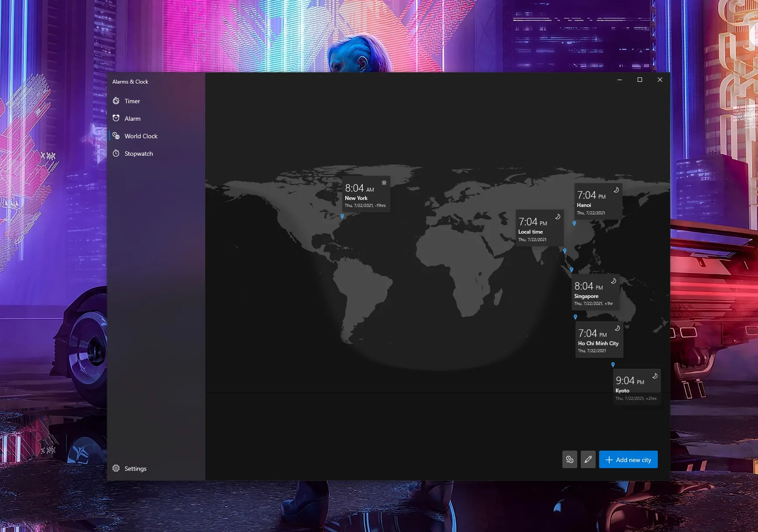Click the New York map pin

[x=342, y=216]
